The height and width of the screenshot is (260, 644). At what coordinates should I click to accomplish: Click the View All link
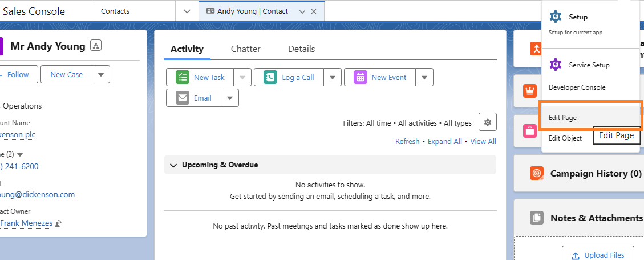(x=483, y=142)
